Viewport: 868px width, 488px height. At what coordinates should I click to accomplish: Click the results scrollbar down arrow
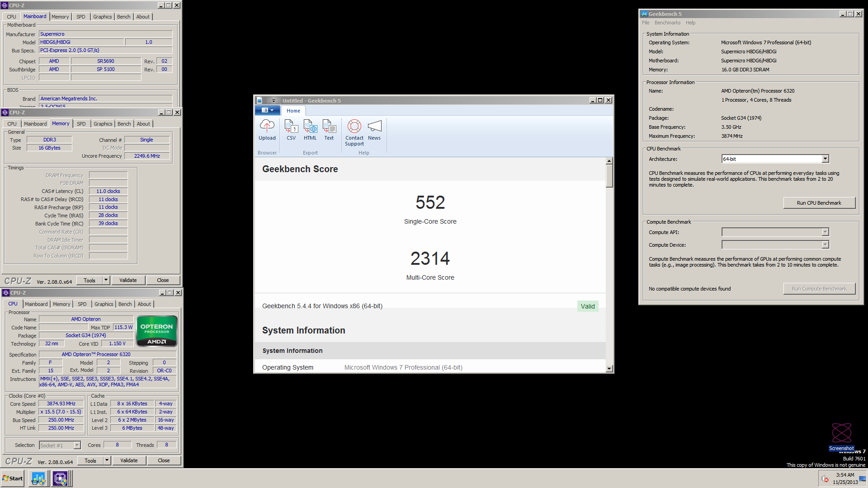click(x=609, y=369)
